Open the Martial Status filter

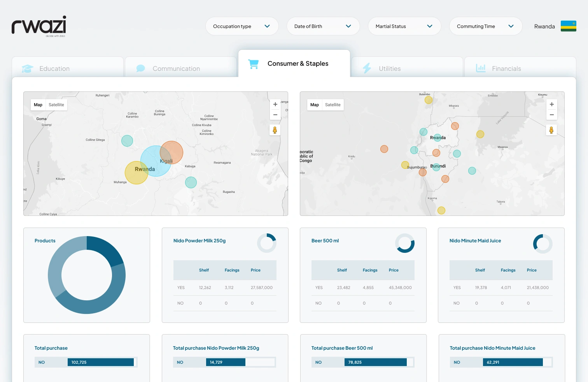coord(404,26)
